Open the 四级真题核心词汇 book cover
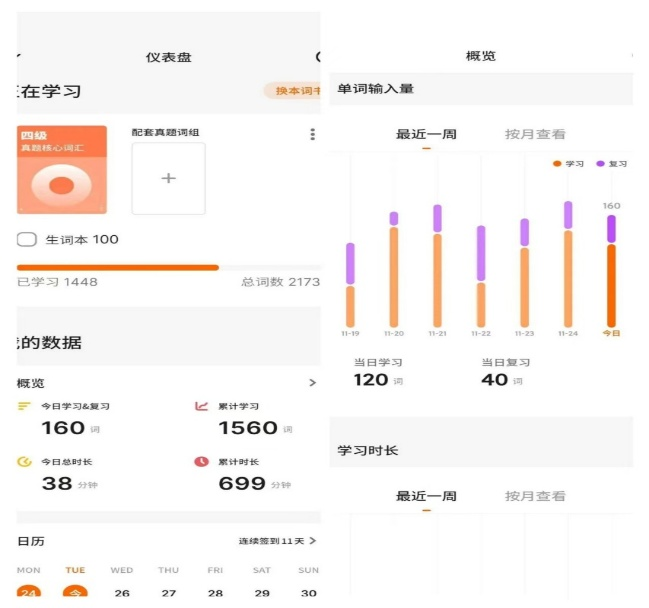 pyautogui.click(x=62, y=170)
